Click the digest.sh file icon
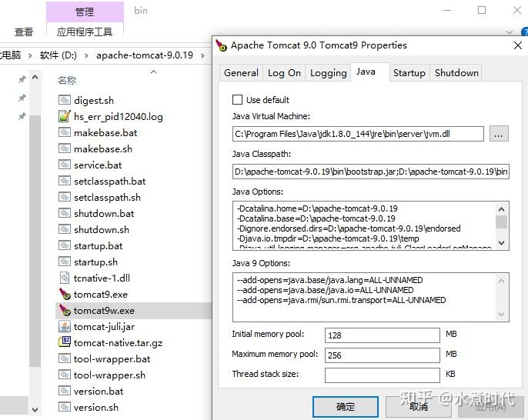 (65, 100)
